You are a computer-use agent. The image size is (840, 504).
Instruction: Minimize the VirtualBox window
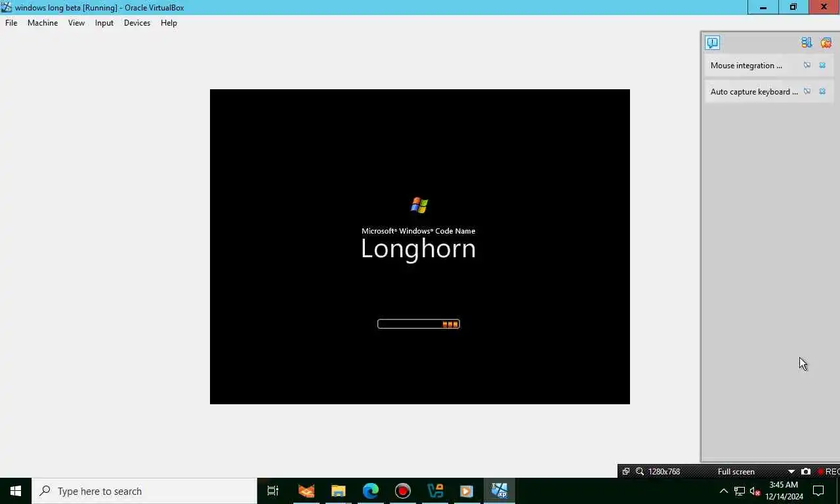tap(763, 7)
